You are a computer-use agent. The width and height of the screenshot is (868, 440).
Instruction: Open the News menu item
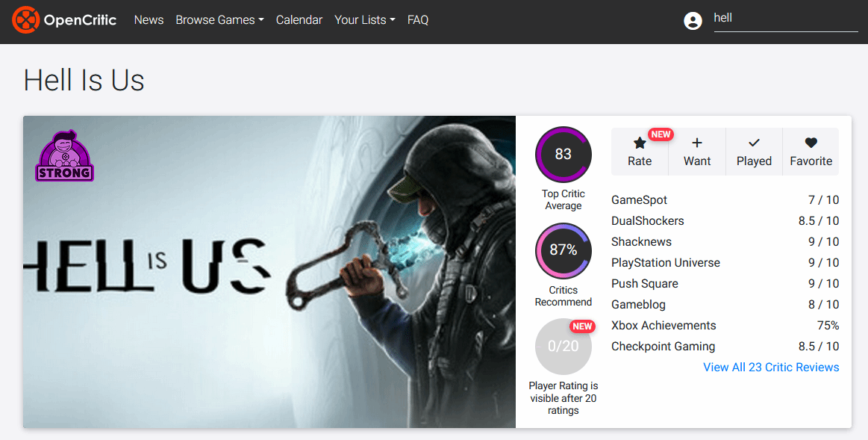[x=149, y=20]
